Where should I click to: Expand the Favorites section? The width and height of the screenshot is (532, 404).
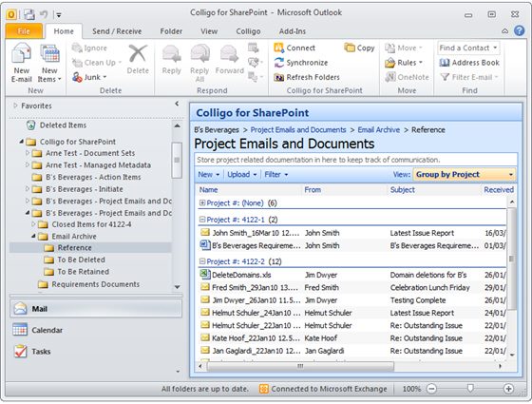tap(15, 106)
